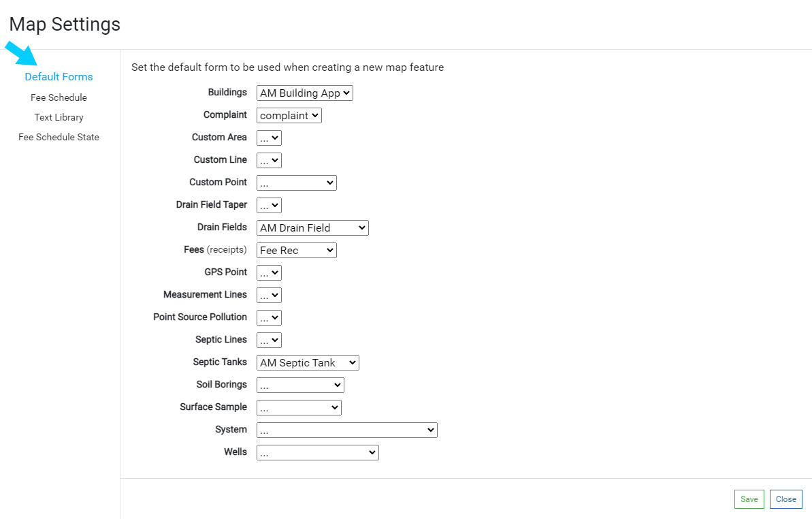Open the System form dropdown
This screenshot has height=519, width=812.
346,430
